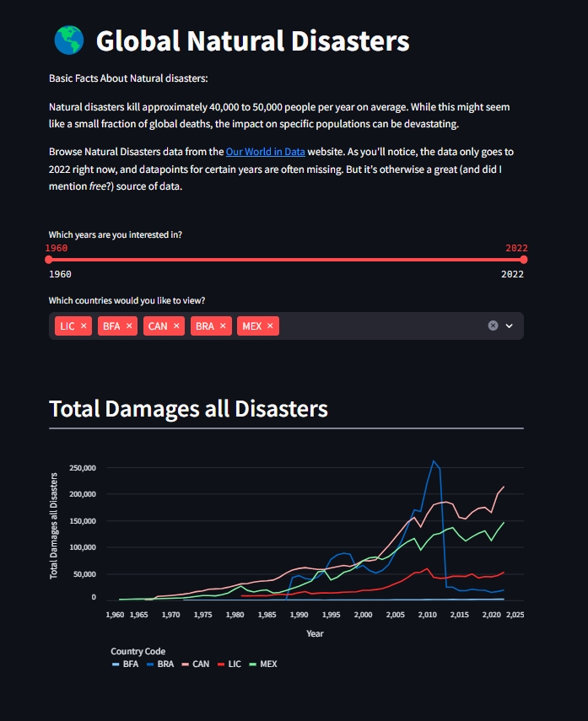Screen dimensions: 588x721
Task: Toggle the BFA legend swatch
Action: pyautogui.click(x=116, y=665)
